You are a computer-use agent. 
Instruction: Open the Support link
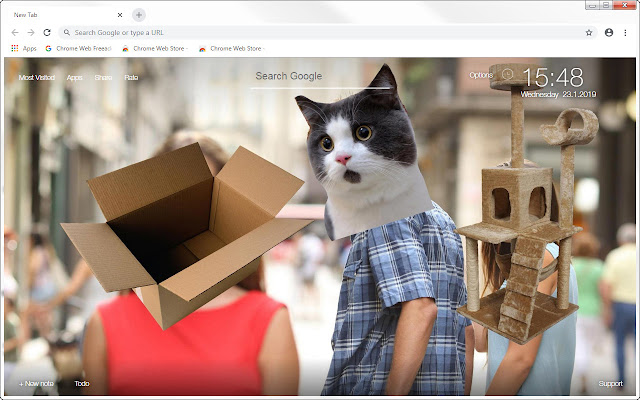pos(611,384)
